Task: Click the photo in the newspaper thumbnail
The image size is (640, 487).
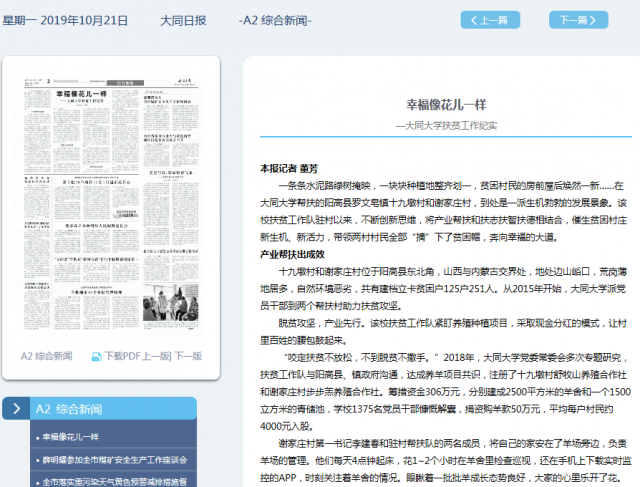Action: click(x=171, y=303)
